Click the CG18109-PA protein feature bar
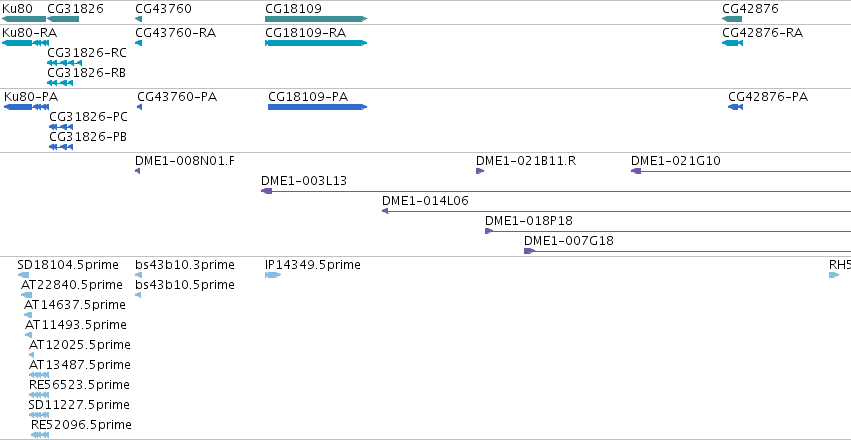851x440 pixels. [317, 107]
